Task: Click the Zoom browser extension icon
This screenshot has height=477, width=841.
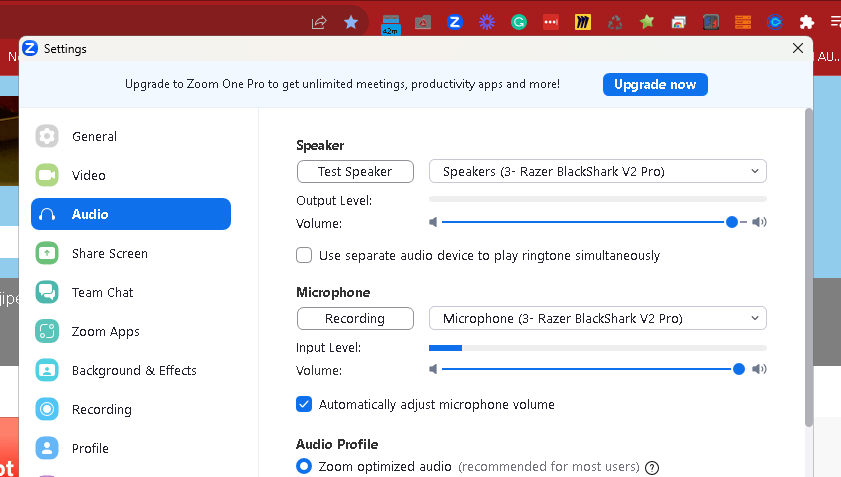Action: click(455, 22)
